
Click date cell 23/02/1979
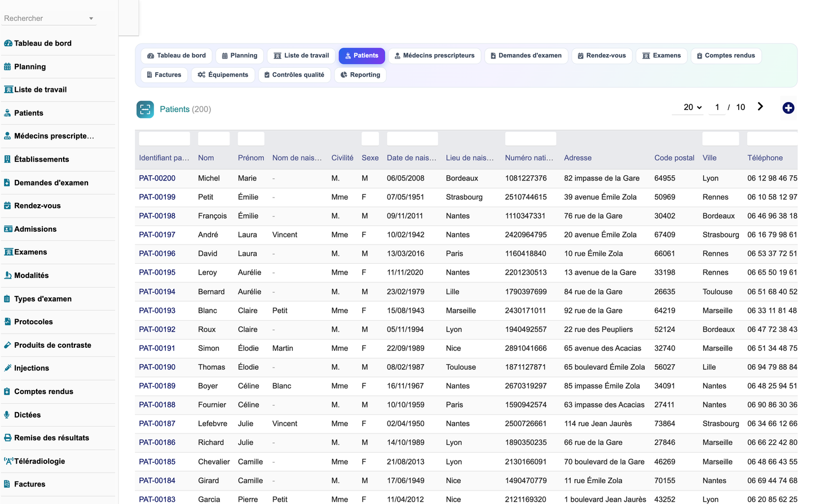point(406,292)
